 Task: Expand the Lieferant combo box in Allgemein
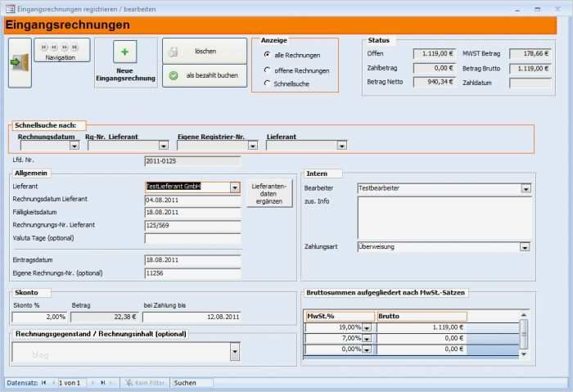(x=235, y=187)
